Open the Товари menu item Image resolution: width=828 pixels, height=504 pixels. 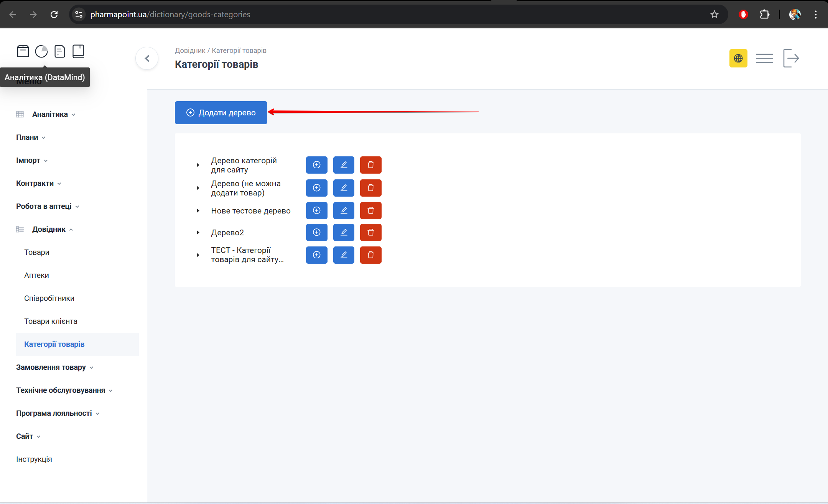37,252
